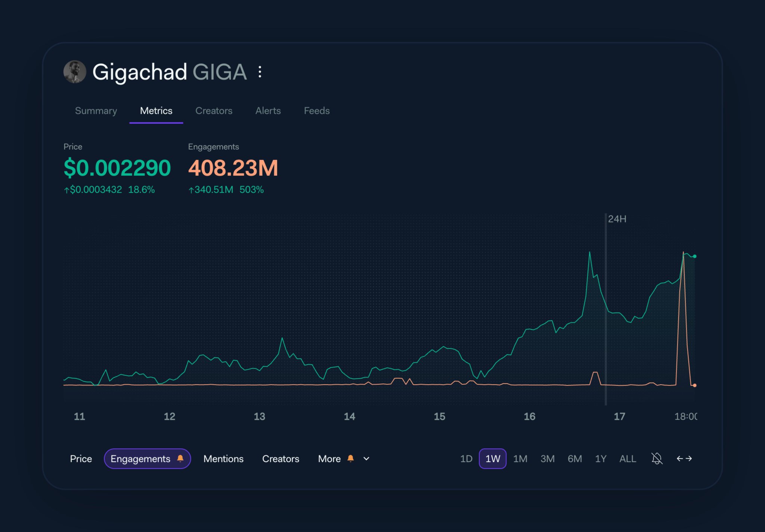Click the orange bell next to More
Viewport: 765px width, 532px height.
click(x=350, y=458)
